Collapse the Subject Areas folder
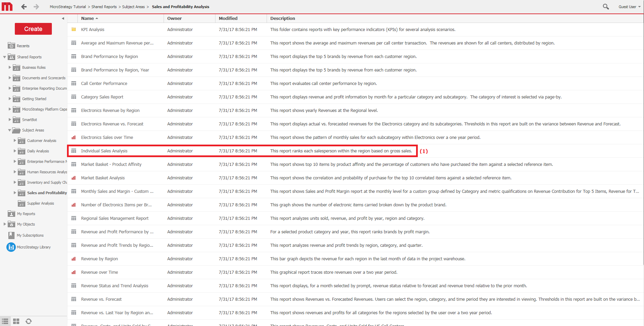Image resolution: width=644 pixels, height=326 pixels. pyautogui.click(x=10, y=130)
